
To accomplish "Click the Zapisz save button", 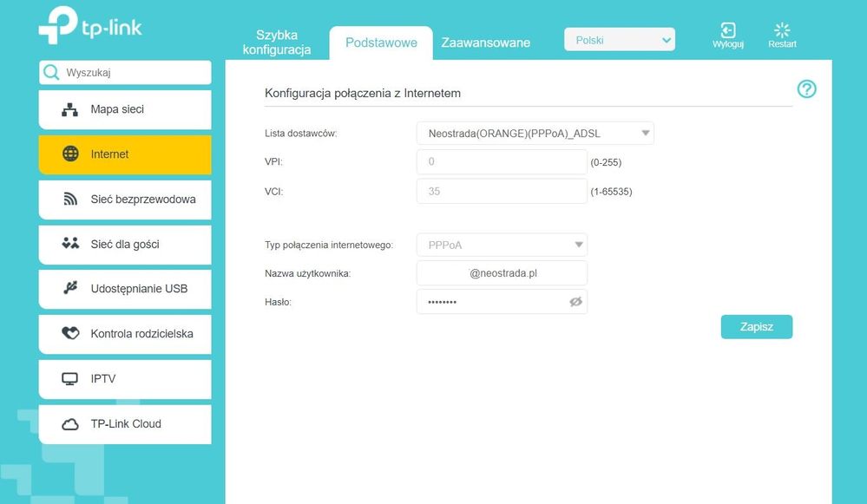I will pyautogui.click(x=757, y=327).
